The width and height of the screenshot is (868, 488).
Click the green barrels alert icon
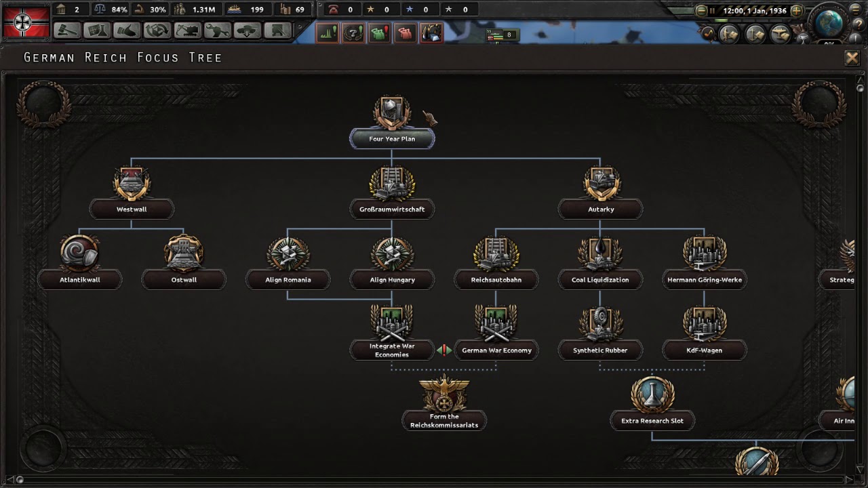(x=379, y=33)
